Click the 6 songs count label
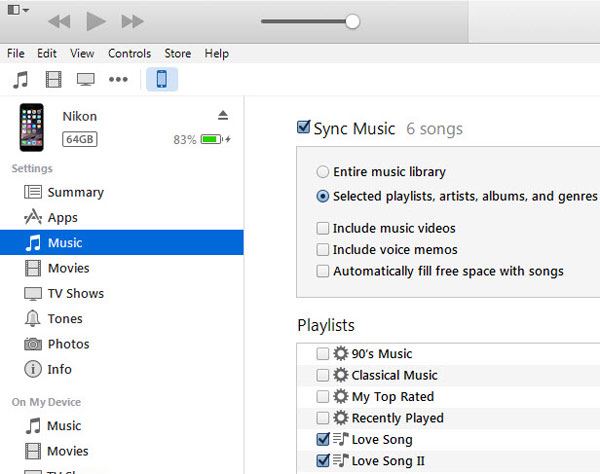The image size is (600, 474). click(x=434, y=129)
